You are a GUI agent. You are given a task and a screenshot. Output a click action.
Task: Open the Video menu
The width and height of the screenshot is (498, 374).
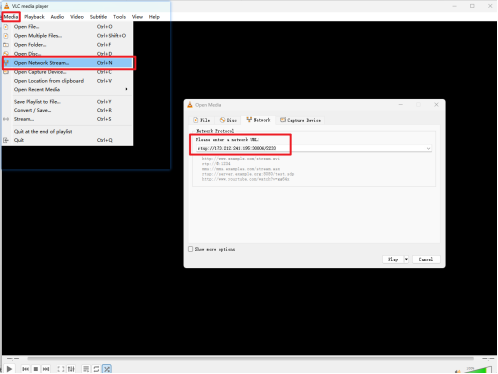point(77,17)
